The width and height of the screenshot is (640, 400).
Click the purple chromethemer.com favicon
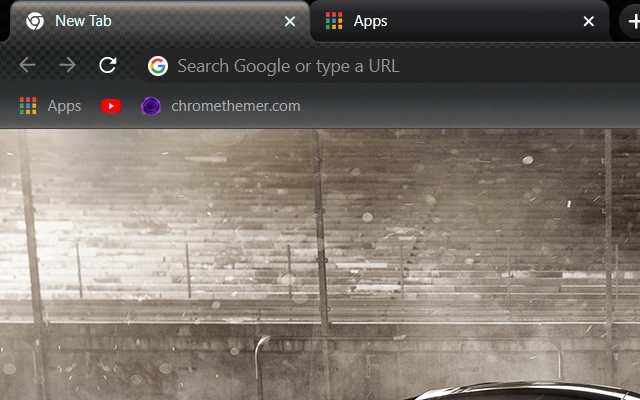(x=151, y=106)
